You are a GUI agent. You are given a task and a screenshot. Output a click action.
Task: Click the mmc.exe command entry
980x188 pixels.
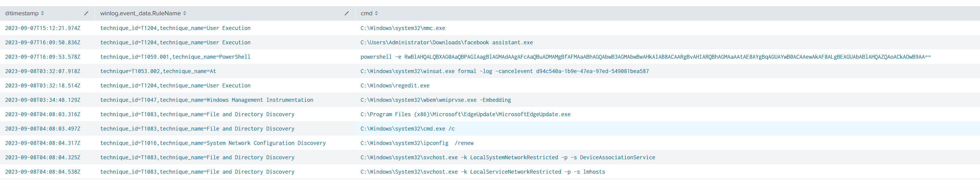402,28
